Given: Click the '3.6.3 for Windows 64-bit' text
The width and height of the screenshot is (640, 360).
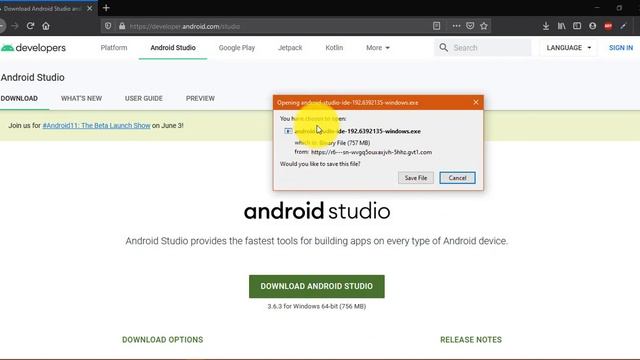Looking at the screenshot, I should tap(317, 306).
